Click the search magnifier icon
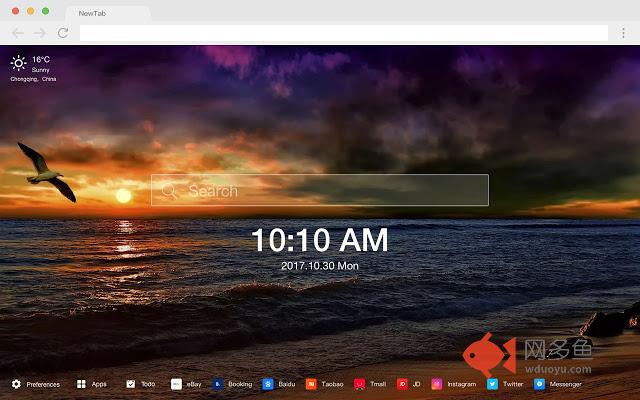The width and height of the screenshot is (640, 400). (x=169, y=190)
